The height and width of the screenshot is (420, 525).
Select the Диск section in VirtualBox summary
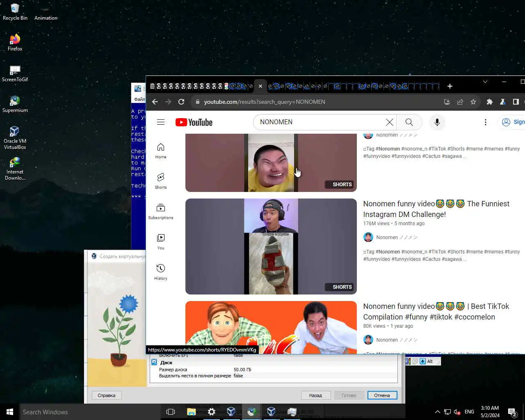tap(166, 363)
